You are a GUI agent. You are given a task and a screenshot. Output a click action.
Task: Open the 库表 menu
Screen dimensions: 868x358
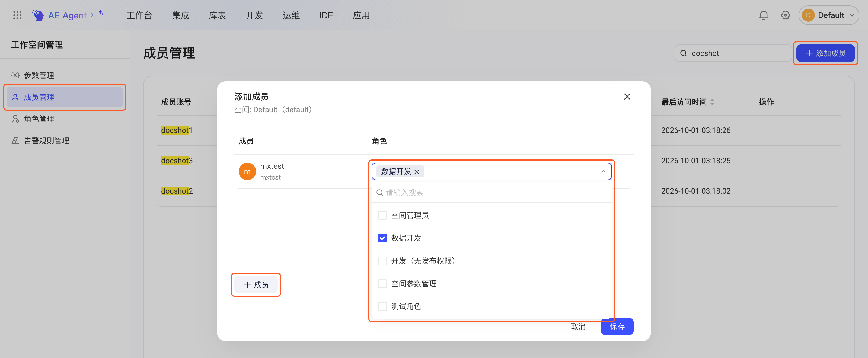[x=217, y=15]
